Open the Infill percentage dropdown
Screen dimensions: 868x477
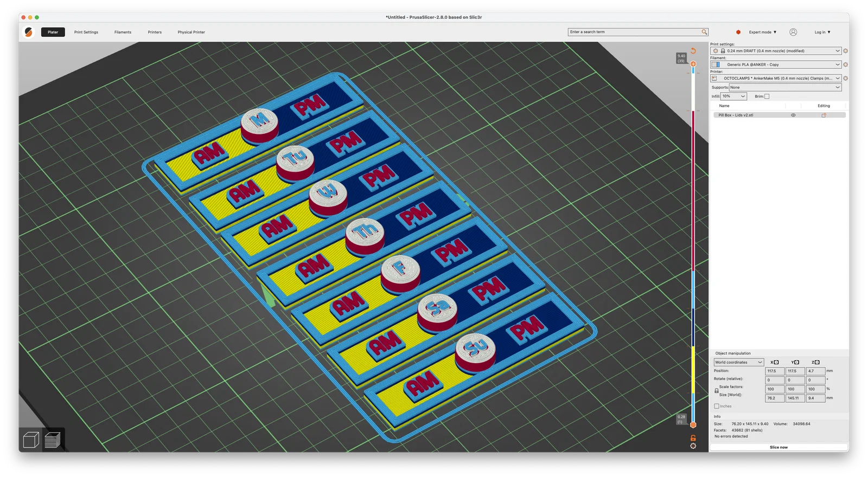734,96
